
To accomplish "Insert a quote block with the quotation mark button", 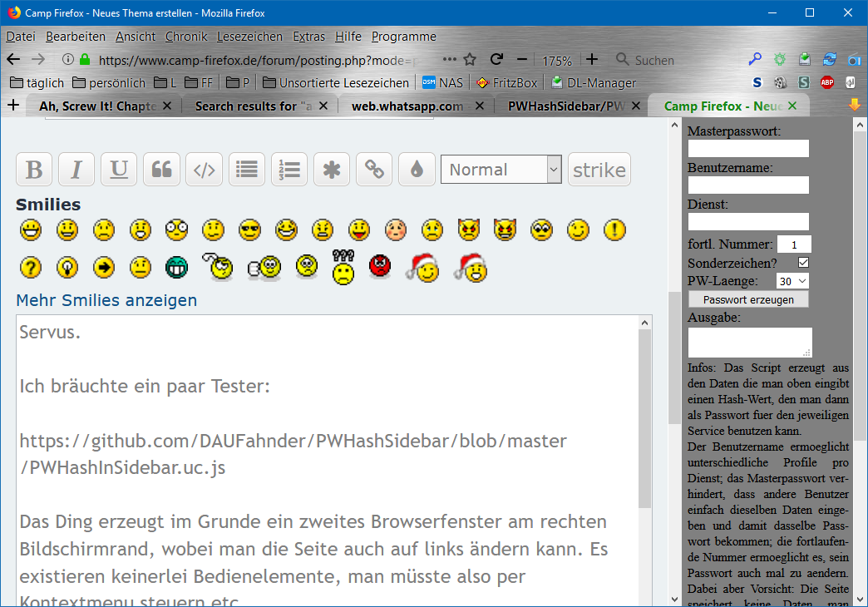I will (x=161, y=170).
